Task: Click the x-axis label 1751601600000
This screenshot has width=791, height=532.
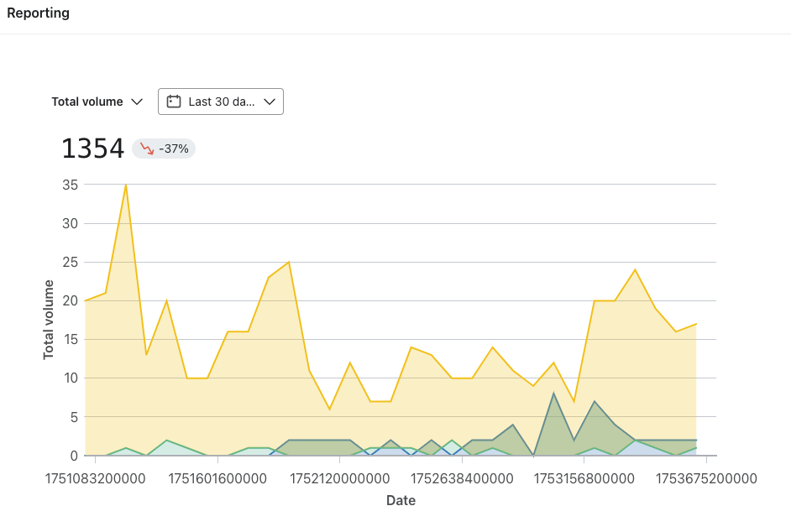Action: [218, 479]
